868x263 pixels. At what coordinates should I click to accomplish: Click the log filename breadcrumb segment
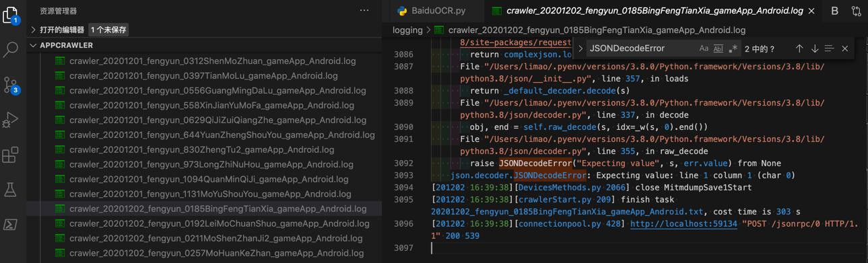[597, 30]
